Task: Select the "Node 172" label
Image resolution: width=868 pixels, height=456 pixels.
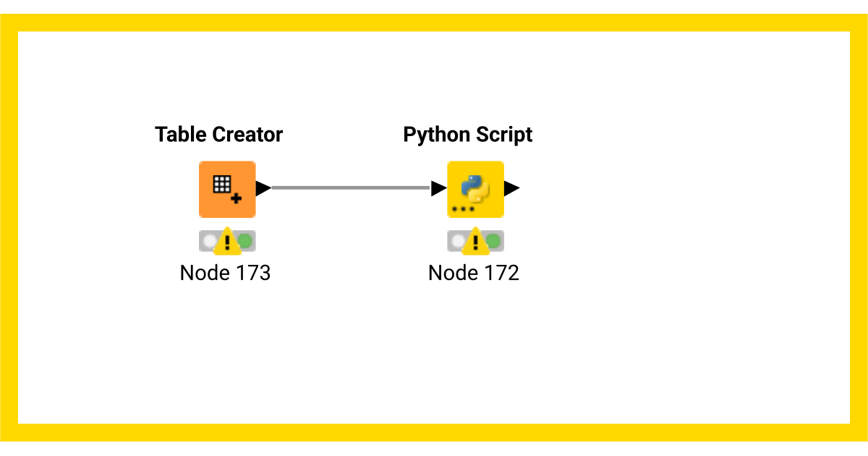Action: pyautogui.click(x=474, y=273)
